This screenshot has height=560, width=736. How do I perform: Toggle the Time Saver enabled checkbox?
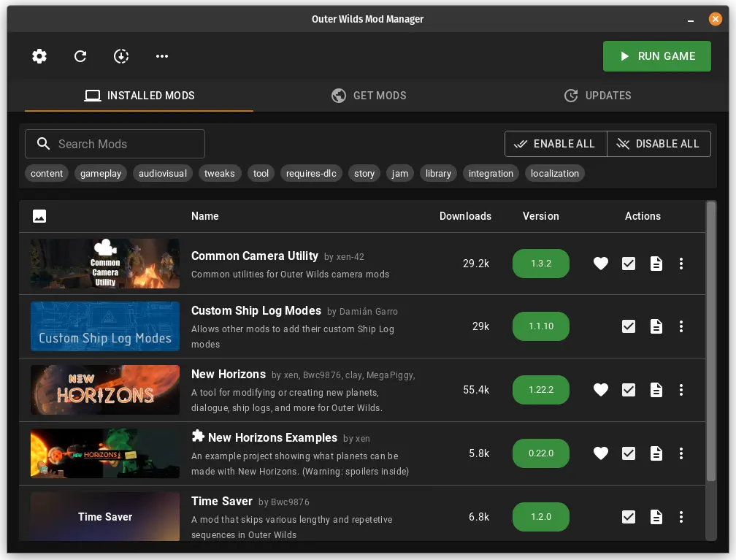pos(629,517)
